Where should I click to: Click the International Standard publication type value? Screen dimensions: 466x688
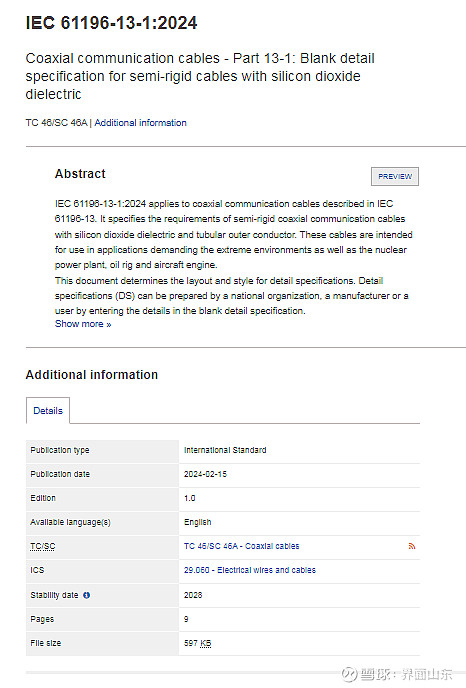[x=225, y=450]
